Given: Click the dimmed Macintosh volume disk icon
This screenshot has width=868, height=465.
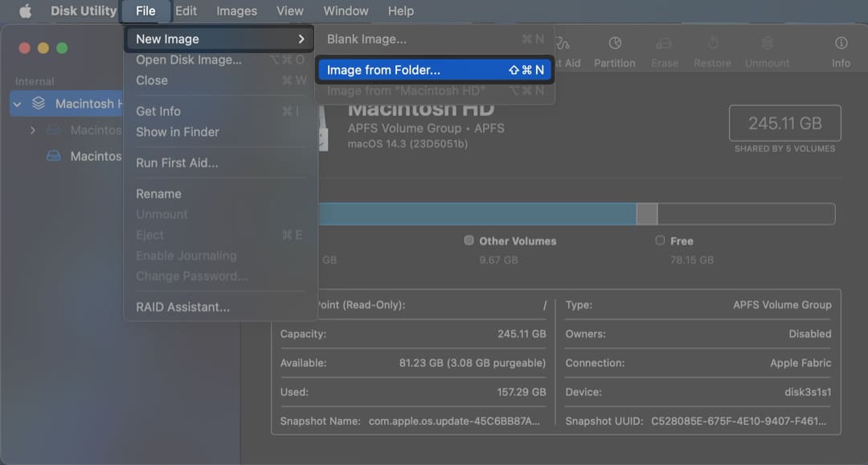Looking at the screenshot, I should pyautogui.click(x=54, y=130).
